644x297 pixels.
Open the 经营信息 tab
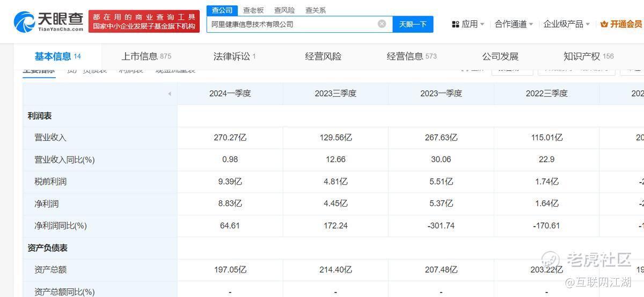pyautogui.click(x=412, y=56)
